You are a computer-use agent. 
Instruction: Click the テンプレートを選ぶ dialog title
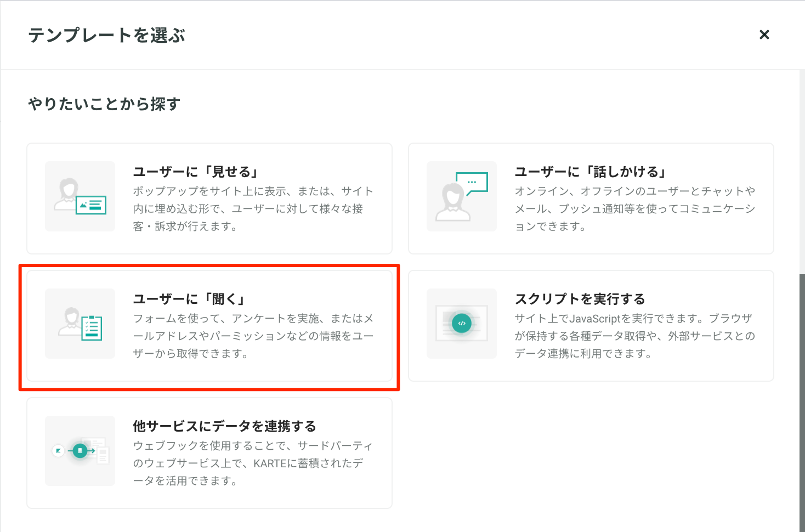[107, 35]
